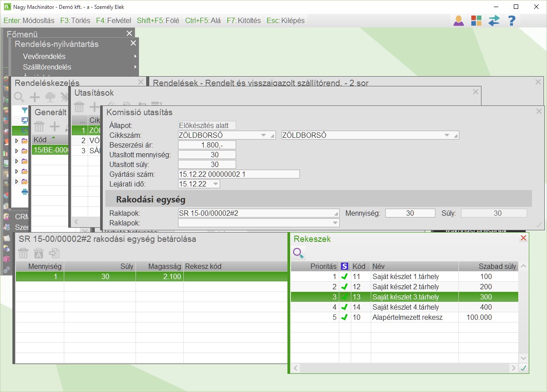Click the printer icon in Rendeléskezelés tree
The height and width of the screenshot is (392, 547).
pyautogui.click(x=25, y=192)
